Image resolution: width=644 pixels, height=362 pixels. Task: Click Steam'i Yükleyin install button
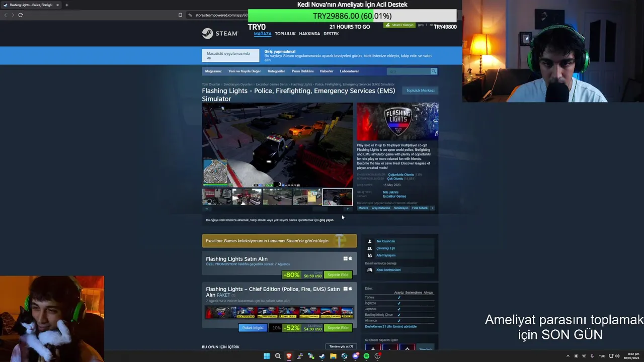point(399,25)
